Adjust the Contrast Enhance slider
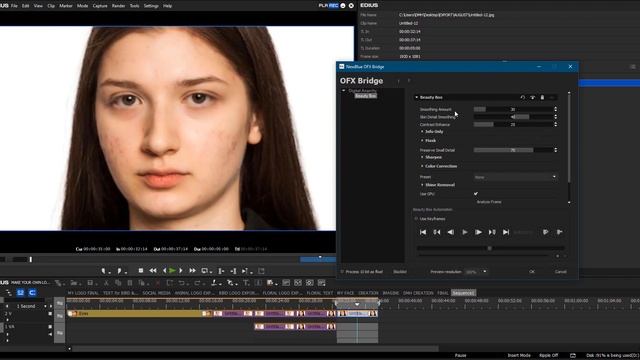Image resolution: width=640 pixels, height=360 pixels. [x=513, y=124]
